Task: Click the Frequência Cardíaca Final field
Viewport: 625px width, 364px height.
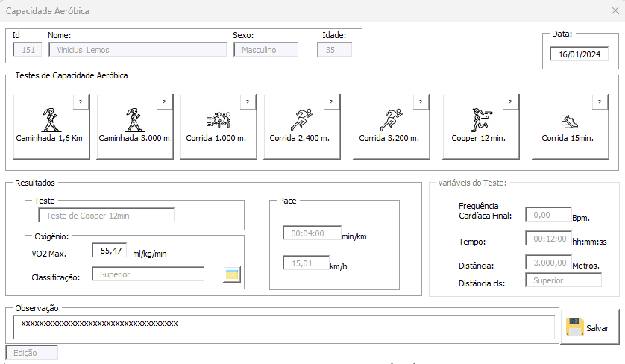Action: [x=548, y=215]
